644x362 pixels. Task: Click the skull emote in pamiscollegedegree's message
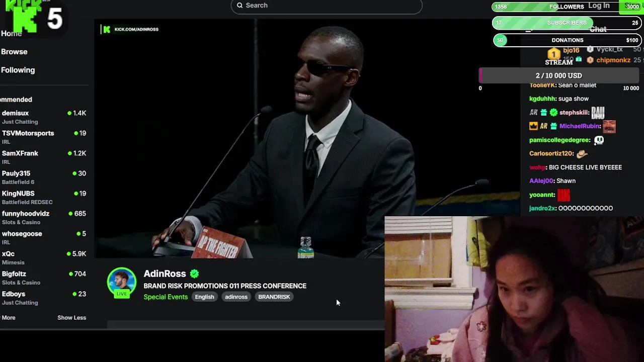599,140
